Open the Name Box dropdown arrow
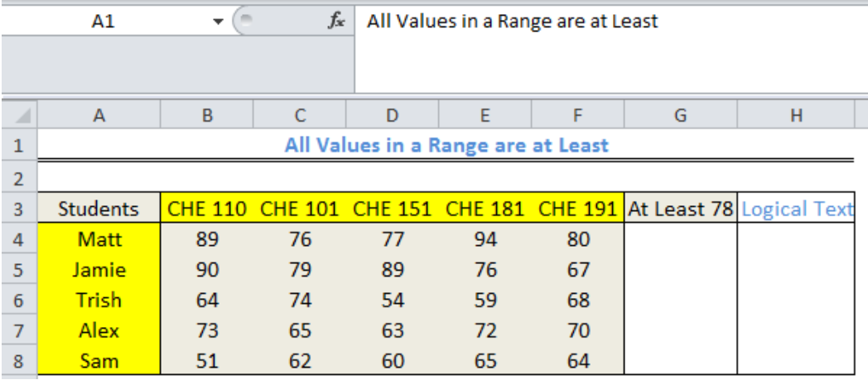 [x=218, y=22]
